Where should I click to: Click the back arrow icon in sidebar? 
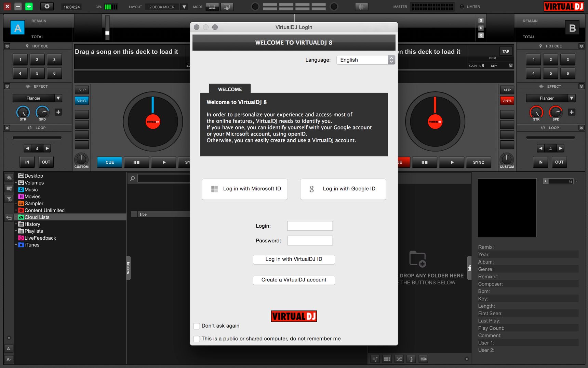(9, 218)
